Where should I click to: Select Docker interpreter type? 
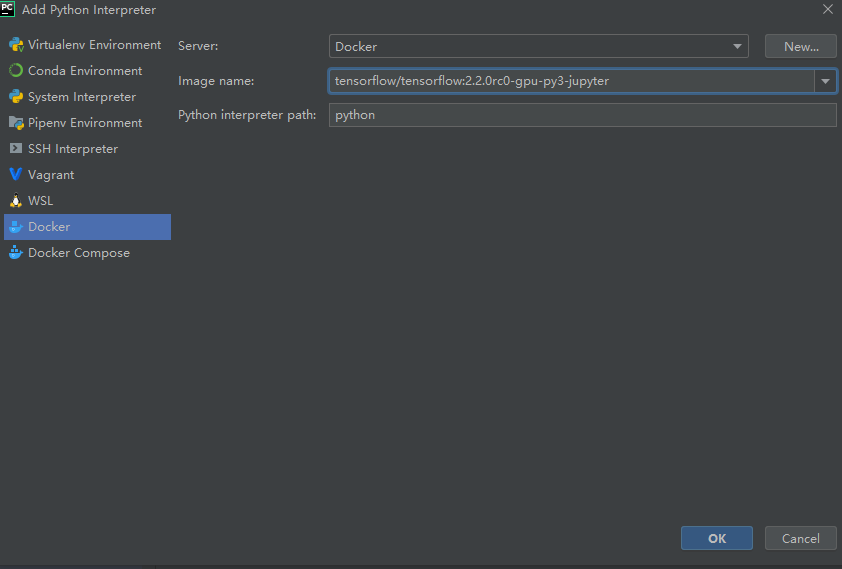[88, 227]
